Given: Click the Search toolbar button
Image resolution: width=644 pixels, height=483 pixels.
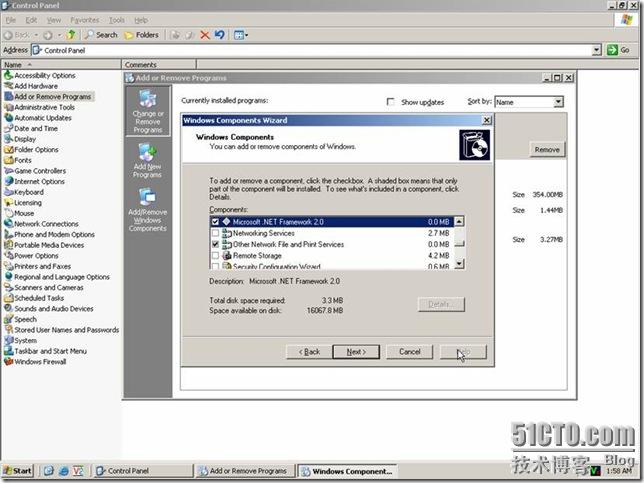Looking at the screenshot, I should [101, 35].
